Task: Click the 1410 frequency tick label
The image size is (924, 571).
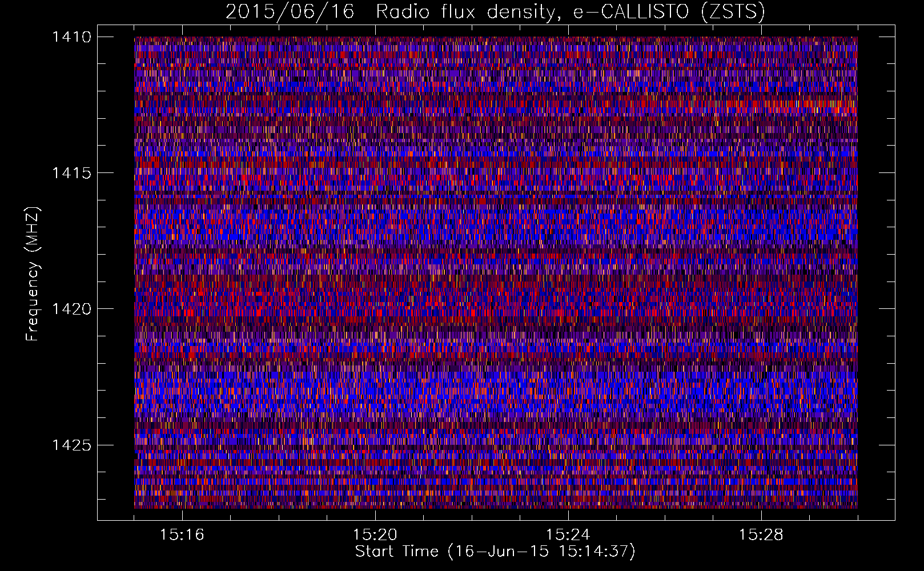Action: pos(71,37)
